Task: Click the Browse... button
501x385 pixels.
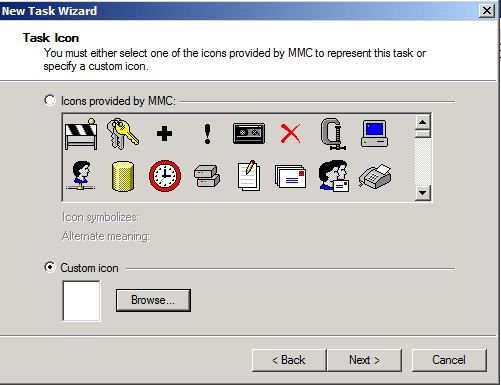Action: (153, 300)
